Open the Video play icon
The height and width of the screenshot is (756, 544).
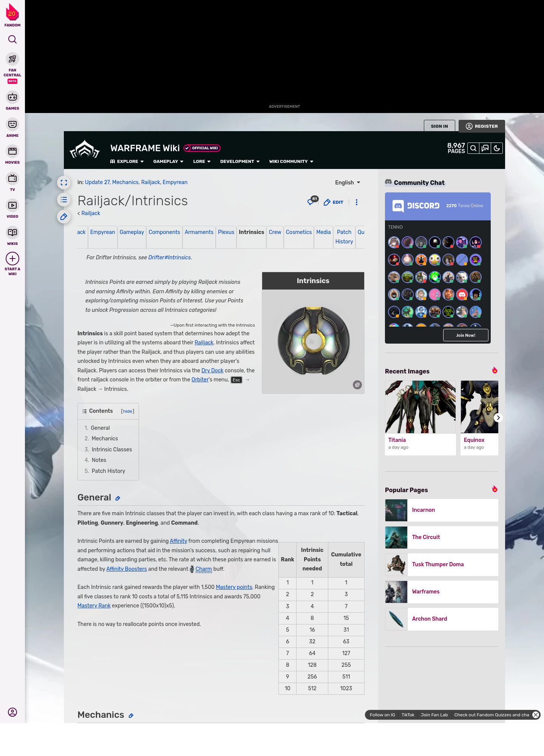click(12, 205)
